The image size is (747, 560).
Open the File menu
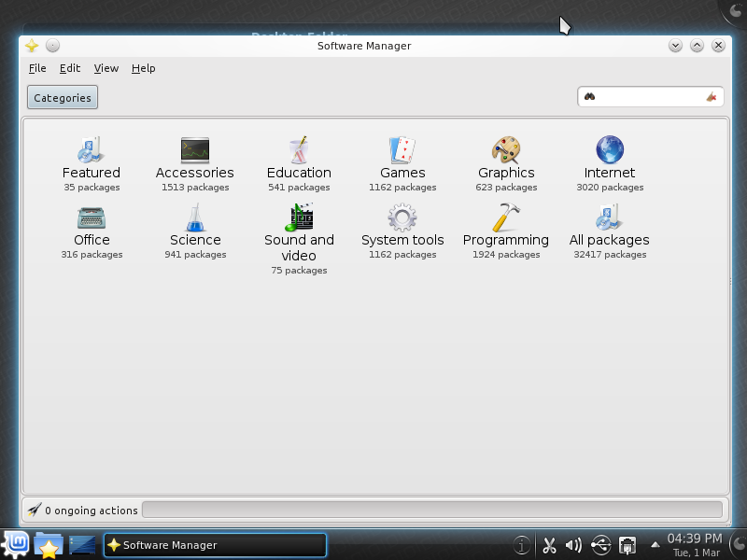(x=36, y=68)
